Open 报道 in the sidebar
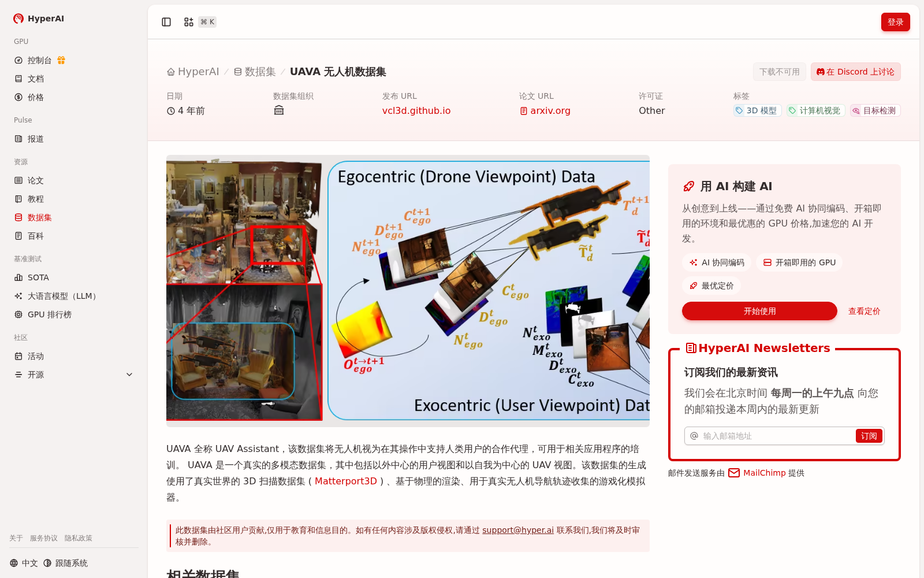Image resolution: width=924 pixels, height=578 pixels. (36, 139)
